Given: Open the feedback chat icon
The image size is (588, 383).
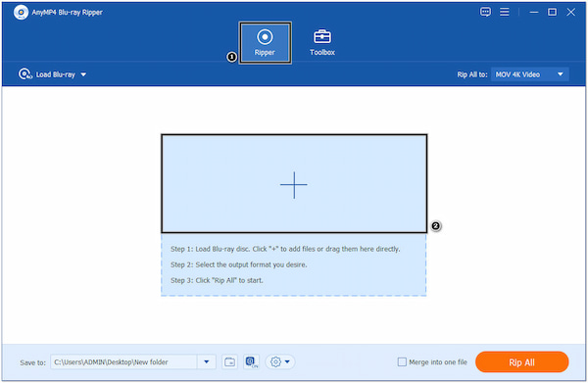Looking at the screenshot, I should click(x=485, y=12).
